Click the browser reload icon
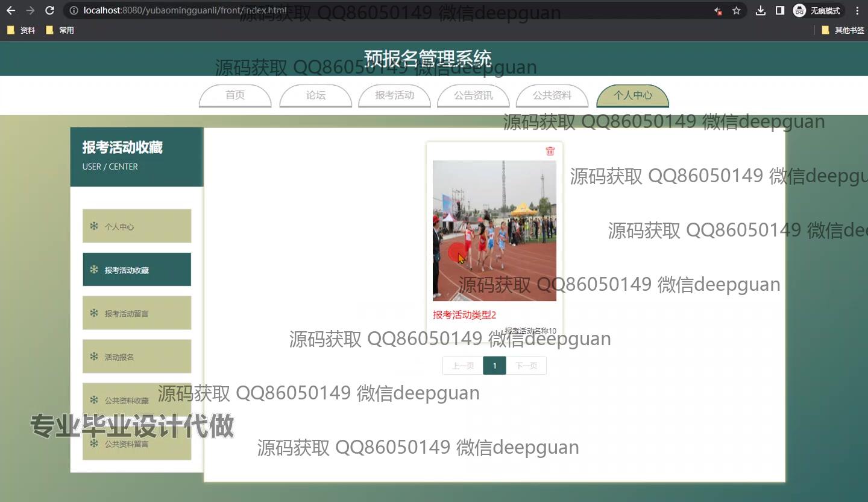868x502 pixels. pyautogui.click(x=50, y=10)
